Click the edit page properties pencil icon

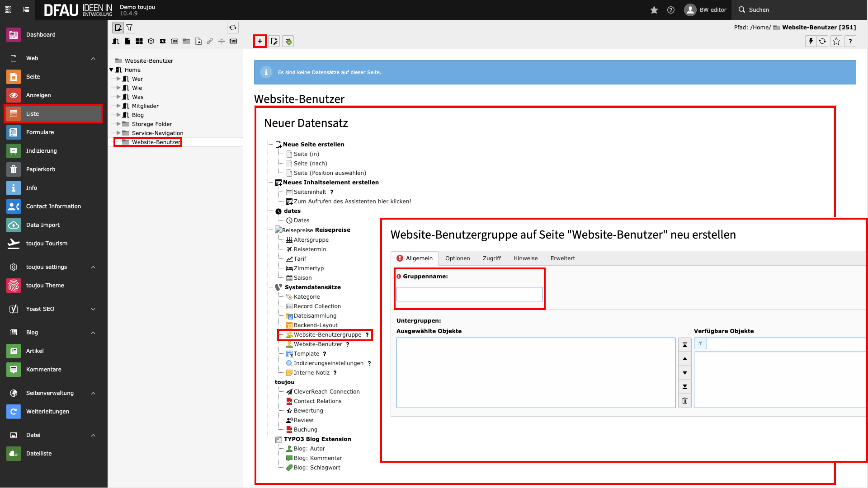pyautogui.click(x=274, y=41)
